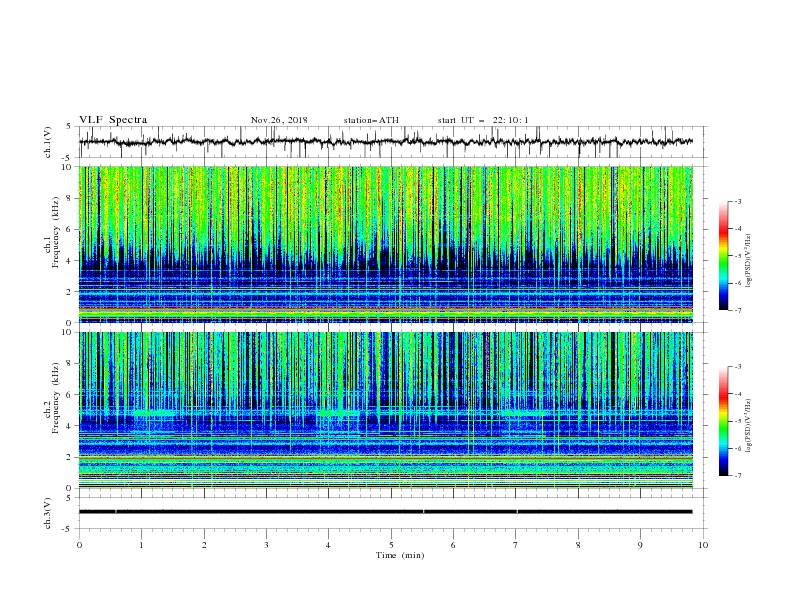Click the time axis tick label "7"
Viewport: 792px width, 612px height.
pyautogui.click(x=515, y=545)
